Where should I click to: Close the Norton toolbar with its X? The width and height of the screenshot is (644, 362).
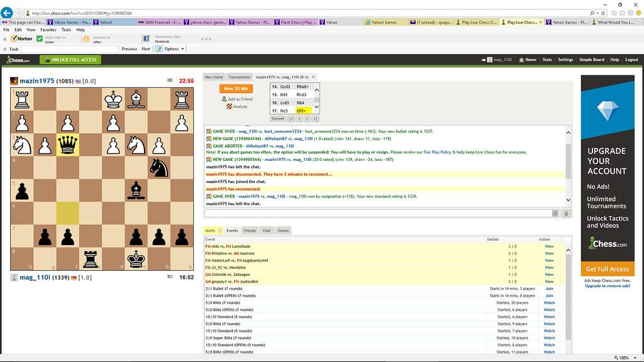pos(5,39)
